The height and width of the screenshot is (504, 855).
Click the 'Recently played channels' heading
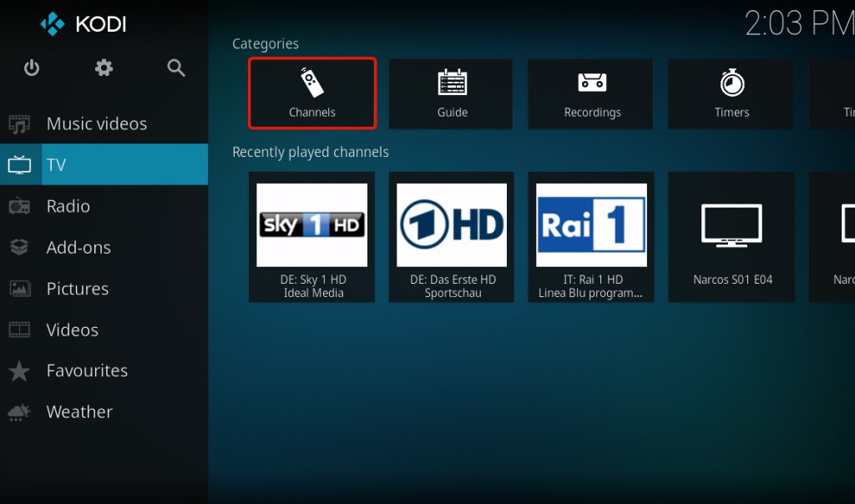(x=311, y=152)
